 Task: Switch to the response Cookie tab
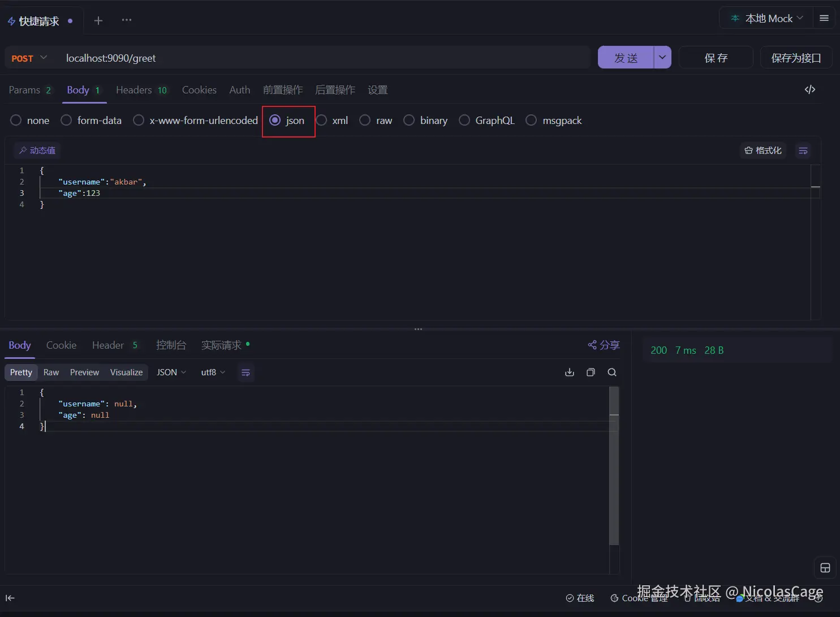(61, 345)
